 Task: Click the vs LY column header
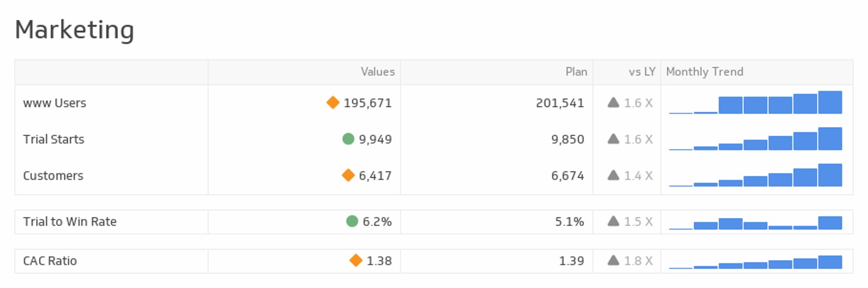point(642,72)
